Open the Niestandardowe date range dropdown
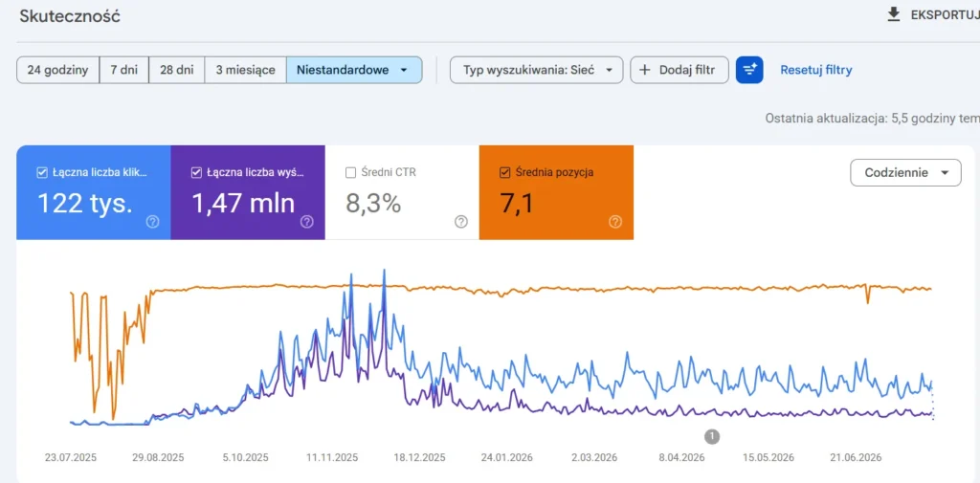 tap(354, 70)
